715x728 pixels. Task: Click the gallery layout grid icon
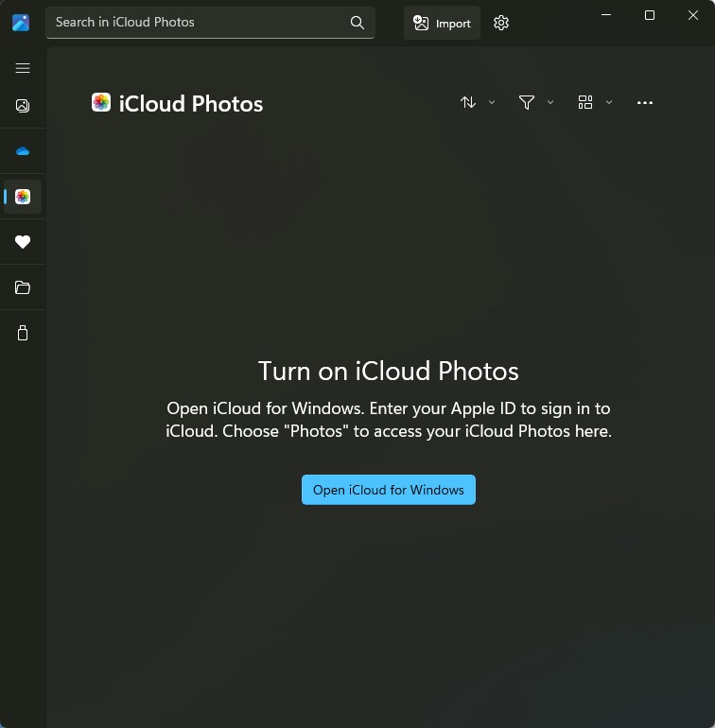pos(584,102)
